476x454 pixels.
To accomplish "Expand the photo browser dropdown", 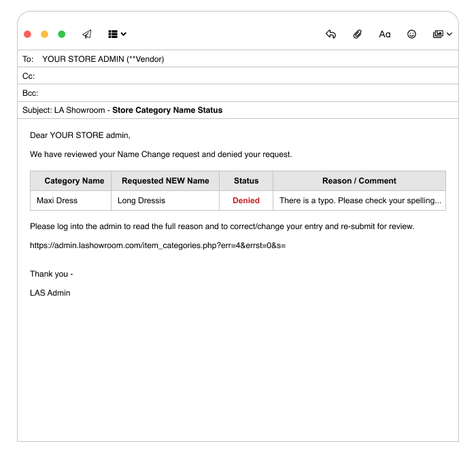I will [442, 34].
